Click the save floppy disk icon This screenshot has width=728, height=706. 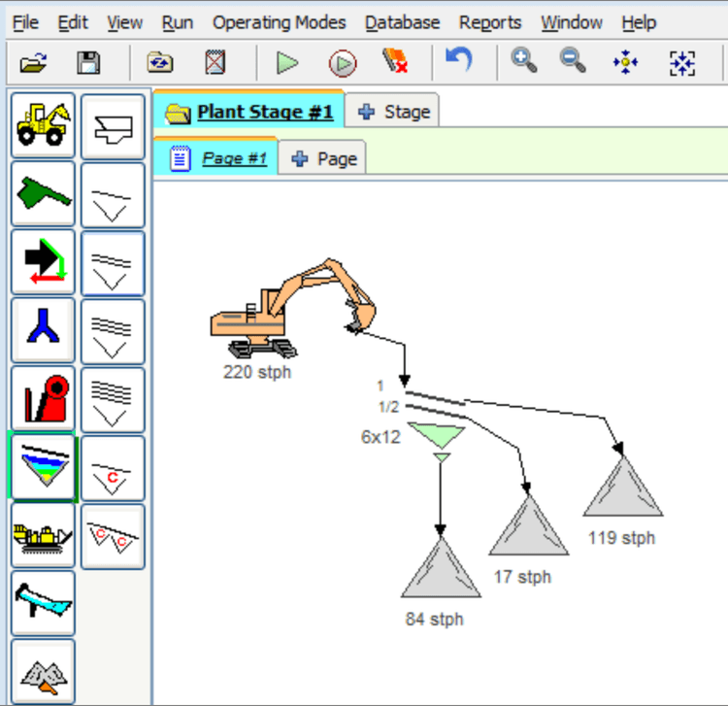click(x=88, y=64)
